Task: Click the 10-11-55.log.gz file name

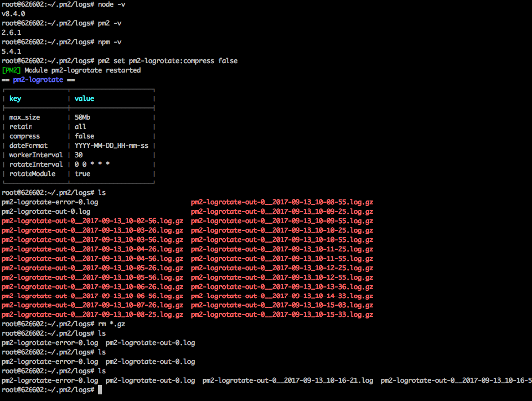Action: 282,259
